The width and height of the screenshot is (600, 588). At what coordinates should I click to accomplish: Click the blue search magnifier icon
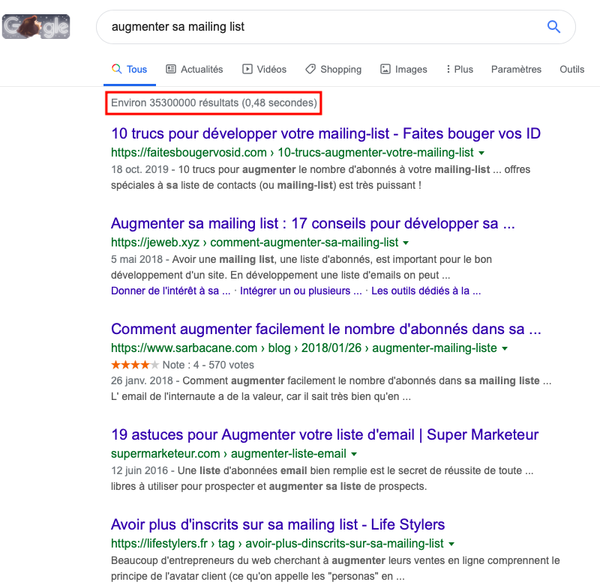553,27
